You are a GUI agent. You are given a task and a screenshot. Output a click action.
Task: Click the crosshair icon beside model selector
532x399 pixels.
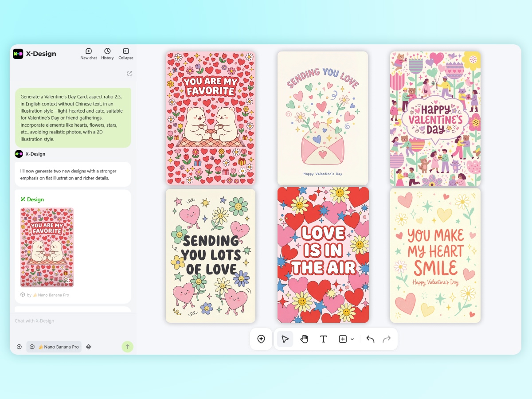[x=88, y=347]
